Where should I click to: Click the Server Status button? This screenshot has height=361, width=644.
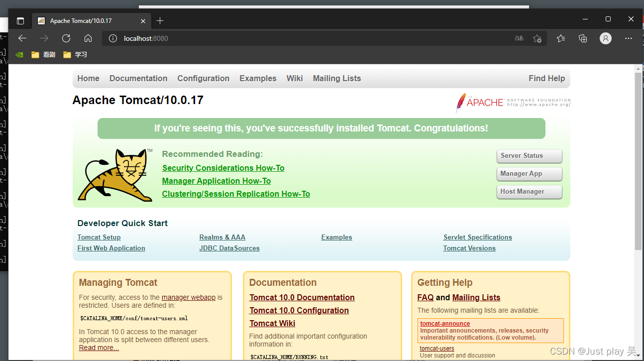click(x=530, y=156)
